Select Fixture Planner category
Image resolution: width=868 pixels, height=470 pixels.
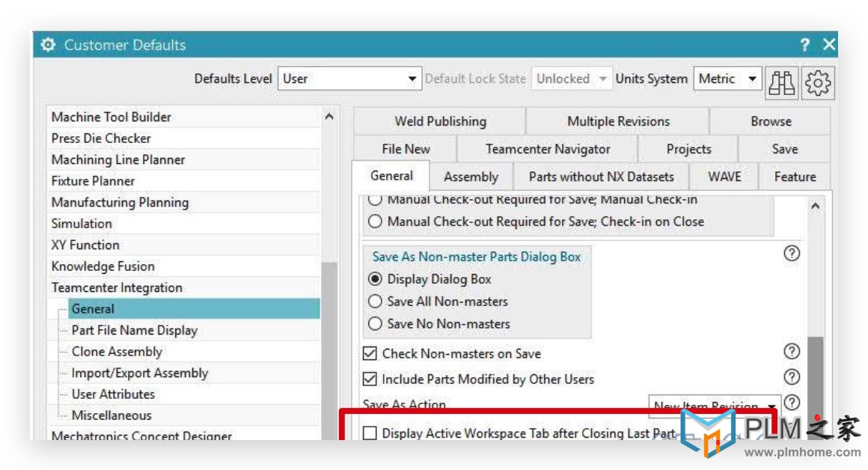[x=184, y=181]
